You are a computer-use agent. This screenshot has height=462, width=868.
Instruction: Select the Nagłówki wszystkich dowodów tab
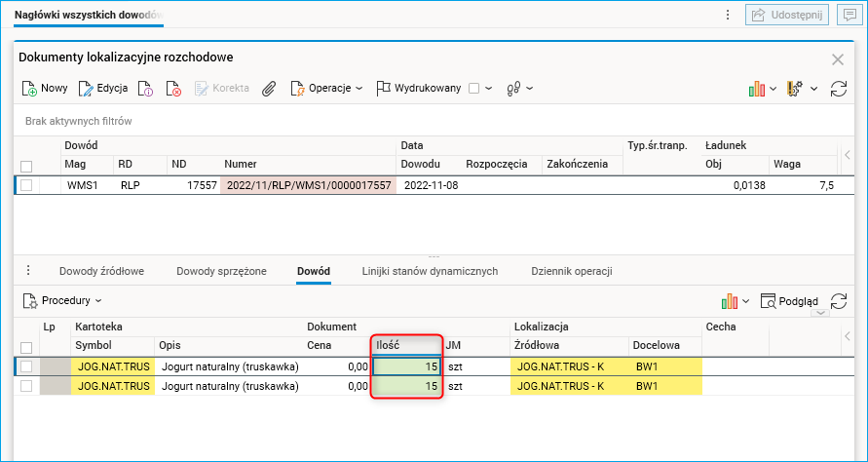click(x=89, y=15)
